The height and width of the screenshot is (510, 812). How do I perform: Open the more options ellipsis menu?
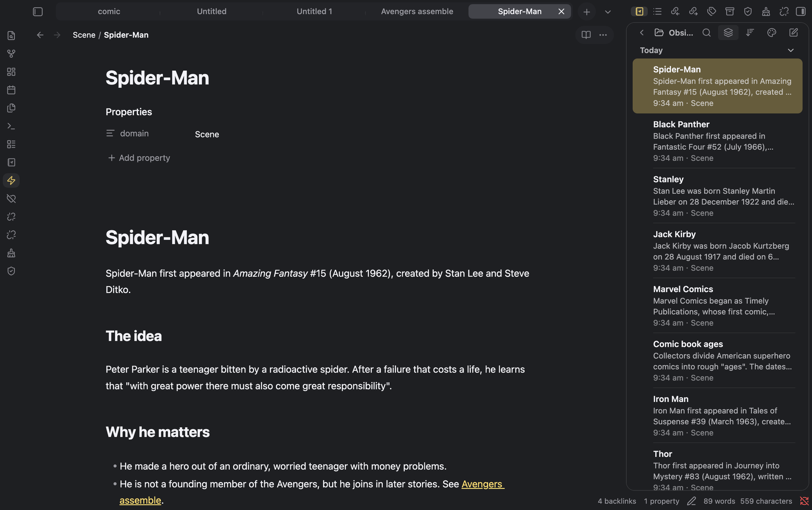point(603,35)
